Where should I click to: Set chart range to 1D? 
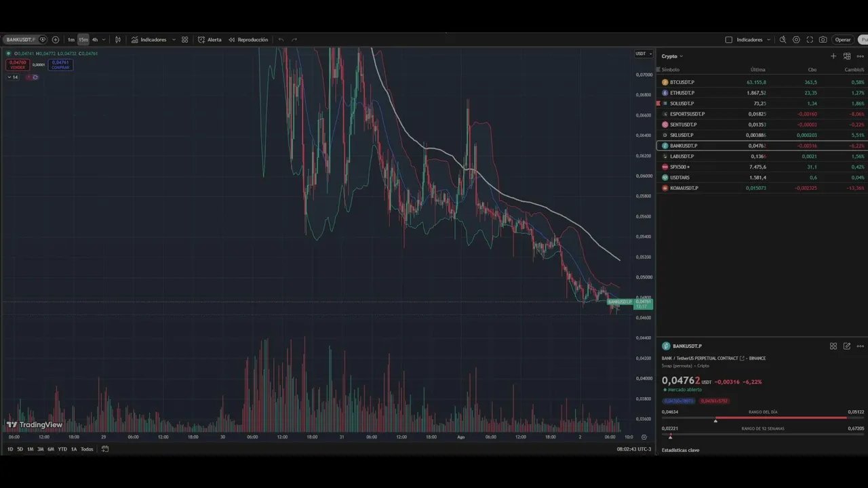point(10,449)
